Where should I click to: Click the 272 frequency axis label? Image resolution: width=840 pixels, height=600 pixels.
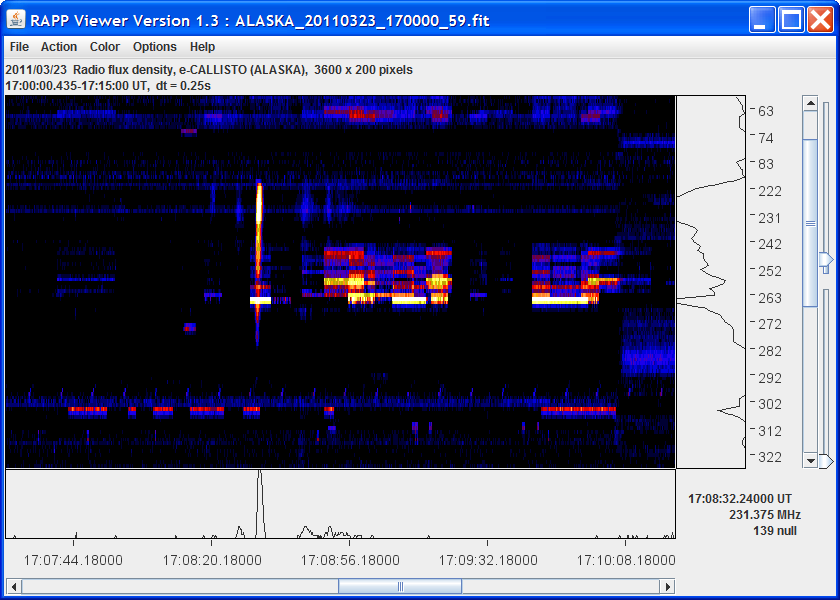click(x=769, y=324)
